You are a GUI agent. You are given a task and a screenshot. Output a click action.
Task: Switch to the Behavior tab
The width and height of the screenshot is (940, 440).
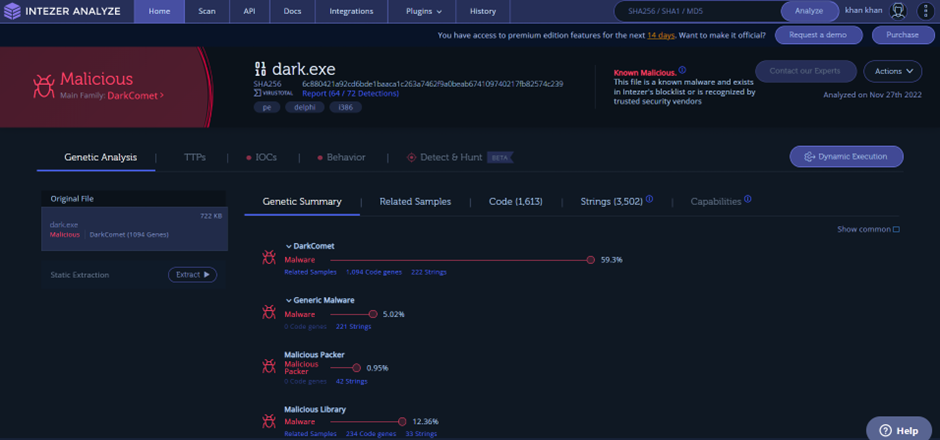(x=341, y=158)
